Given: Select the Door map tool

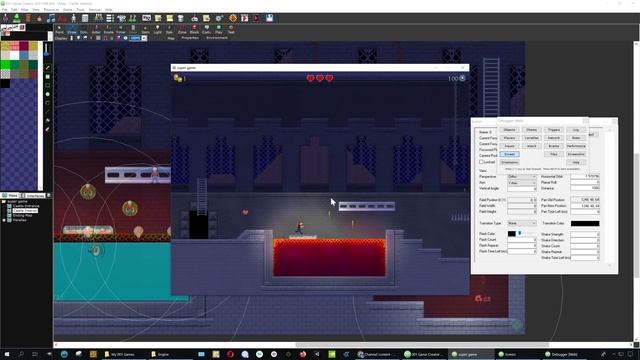Looking at the screenshot, I should point(84,29).
